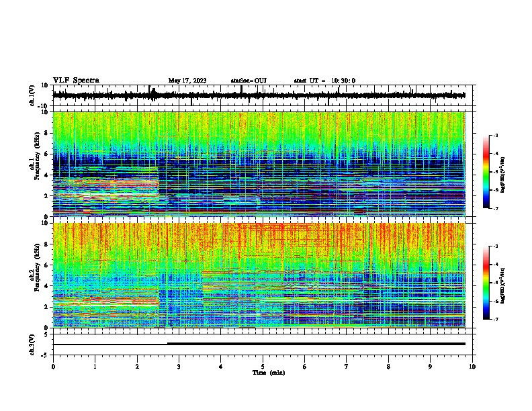The height and width of the screenshot is (411, 532).
Task: Click time axis tick label "7"
Action: (347, 367)
